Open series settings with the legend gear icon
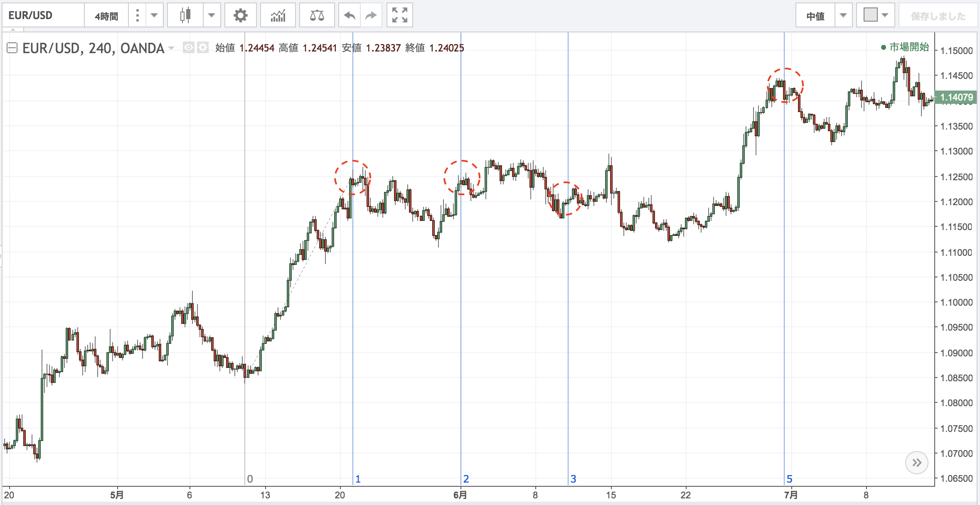Viewport: 980px width, 505px height. click(x=202, y=48)
